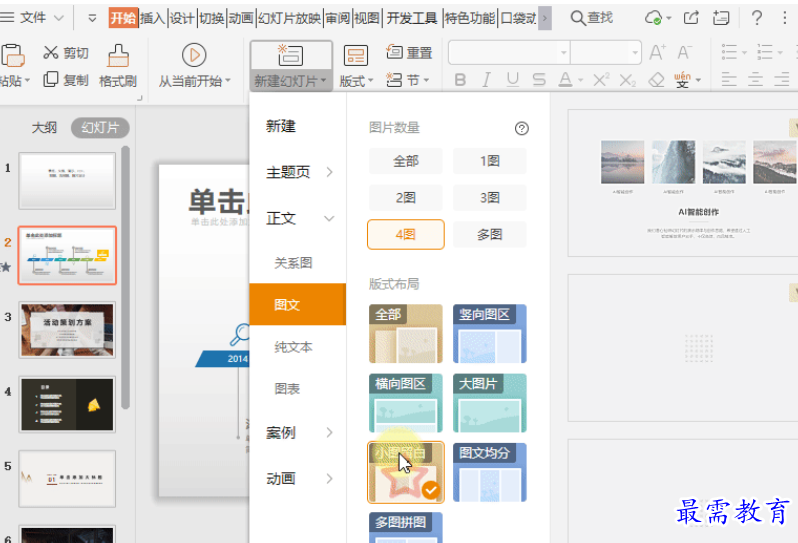The width and height of the screenshot is (798, 543).
Task: Filter by 2图 image count
Action: (406, 197)
